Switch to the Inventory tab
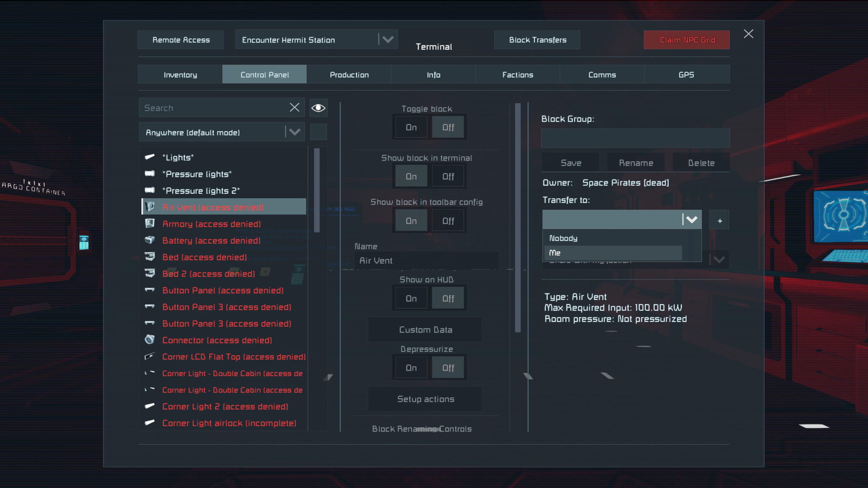868x488 pixels. [180, 75]
